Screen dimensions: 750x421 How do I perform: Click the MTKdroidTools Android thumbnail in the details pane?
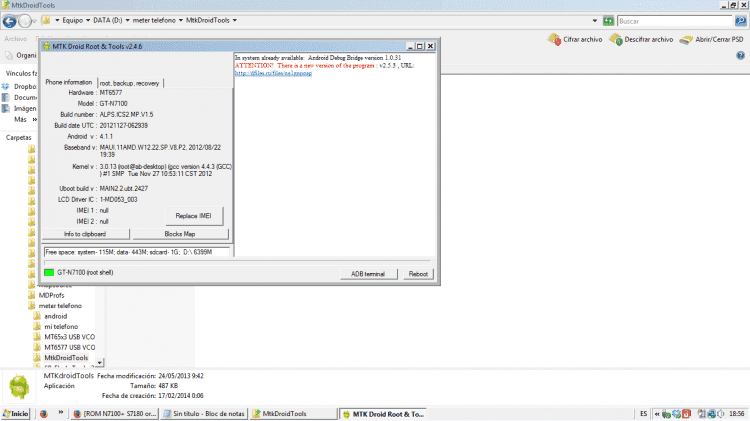pyautogui.click(x=19, y=386)
